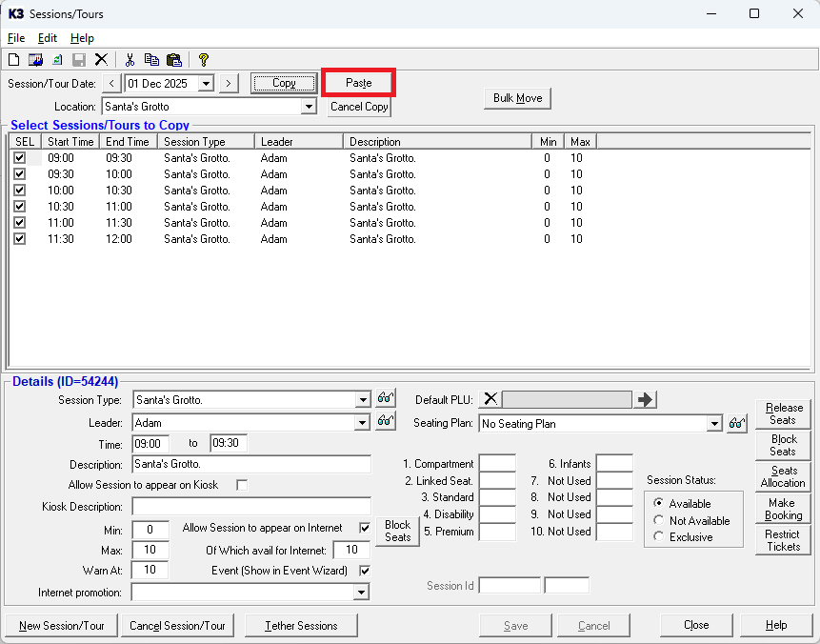Expand the Location dropdown

click(308, 107)
